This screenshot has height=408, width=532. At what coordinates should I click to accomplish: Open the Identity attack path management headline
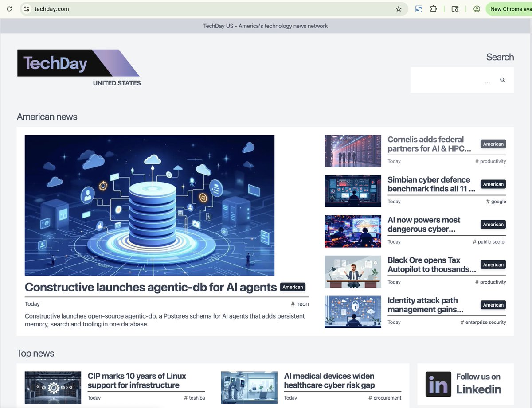point(426,305)
